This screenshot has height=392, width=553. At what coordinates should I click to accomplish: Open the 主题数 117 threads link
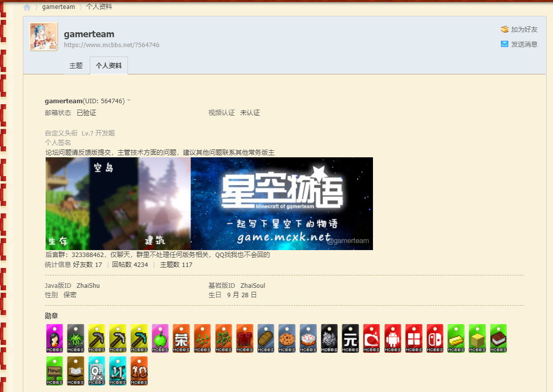pos(176,265)
